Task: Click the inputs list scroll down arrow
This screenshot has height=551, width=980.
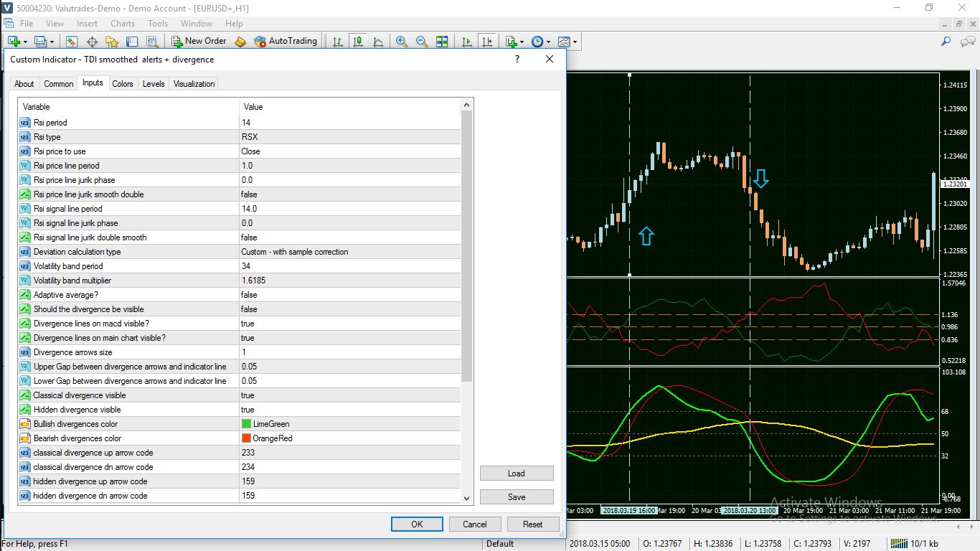Action: [467, 498]
